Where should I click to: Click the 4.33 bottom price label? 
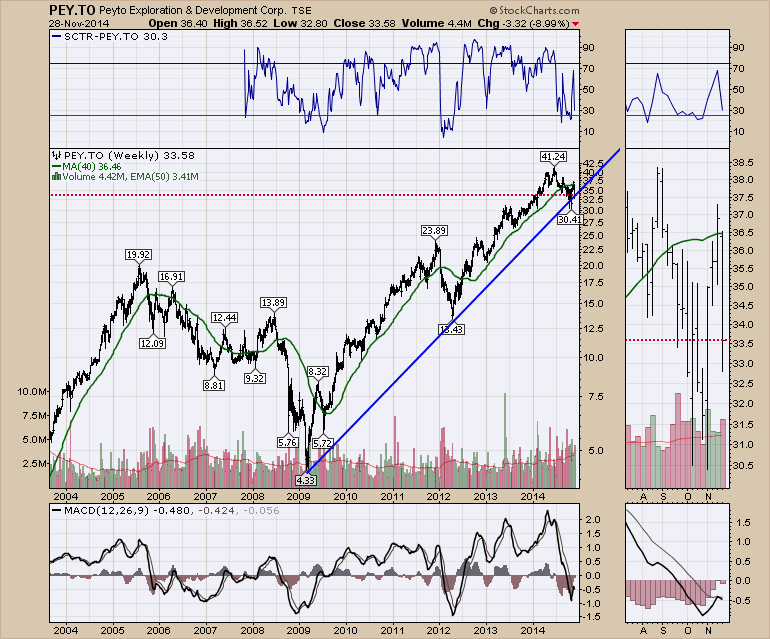coord(306,480)
